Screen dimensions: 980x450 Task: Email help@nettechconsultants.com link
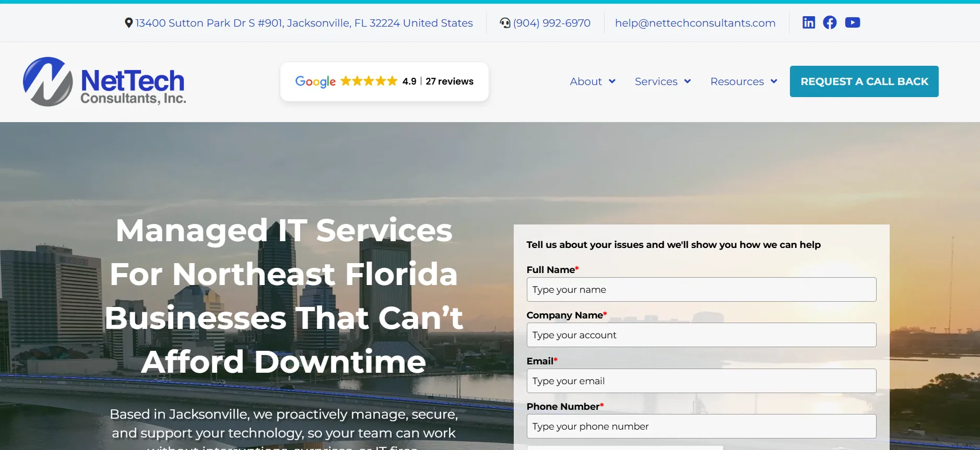coord(695,23)
